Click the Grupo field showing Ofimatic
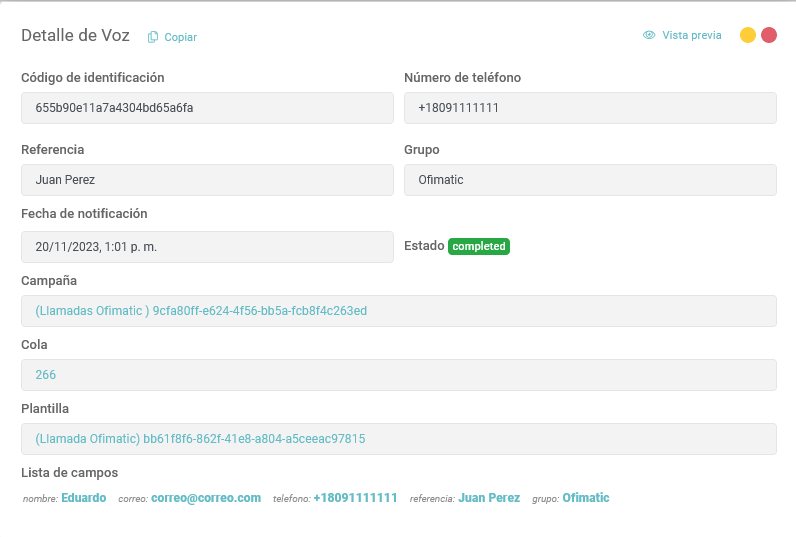This screenshot has height=537, width=796. (590, 180)
